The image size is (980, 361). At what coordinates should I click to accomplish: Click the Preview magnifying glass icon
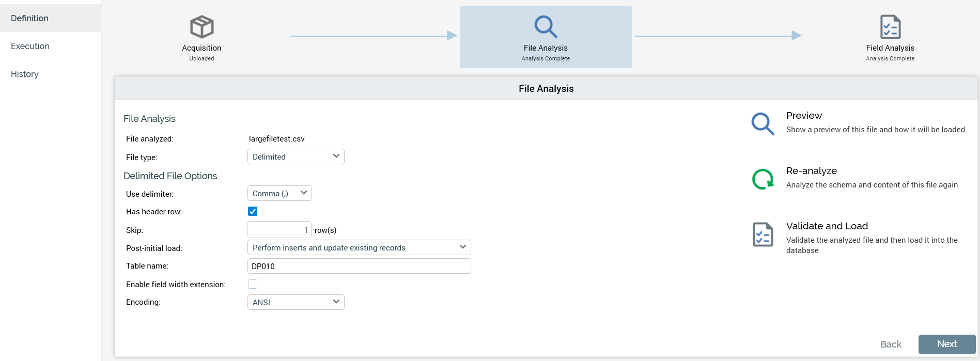763,124
